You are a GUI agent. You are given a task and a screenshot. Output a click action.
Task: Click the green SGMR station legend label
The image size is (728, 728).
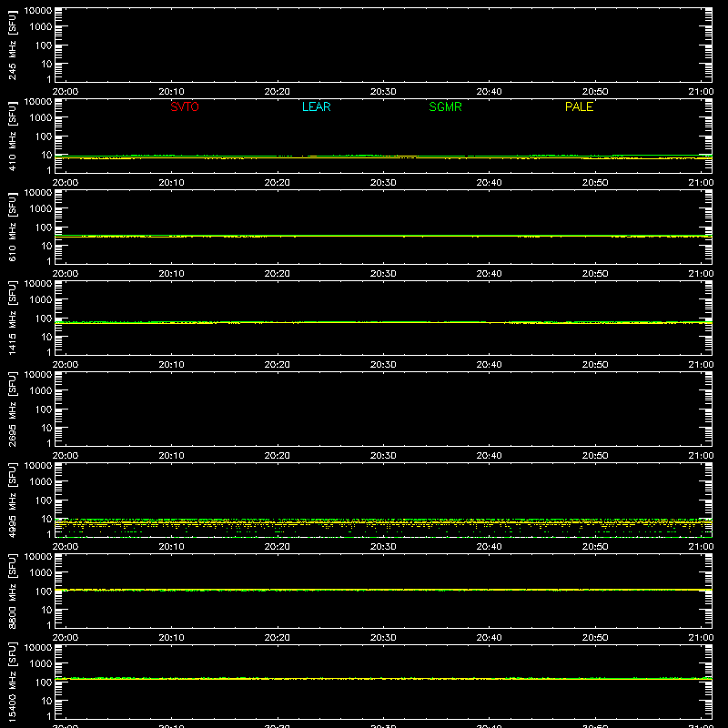445,106
